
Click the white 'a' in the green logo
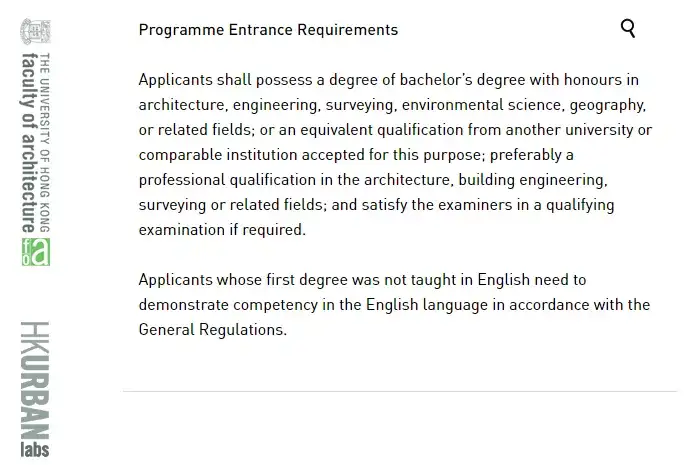(41, 252)
